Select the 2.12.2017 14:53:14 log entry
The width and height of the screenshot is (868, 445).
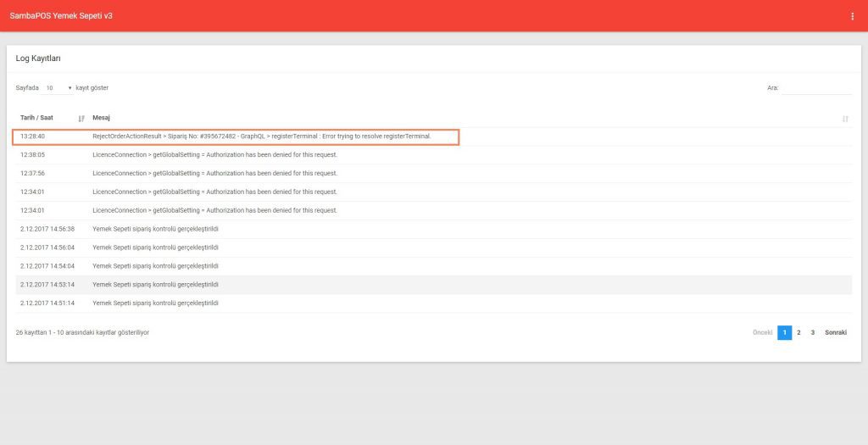155,285
